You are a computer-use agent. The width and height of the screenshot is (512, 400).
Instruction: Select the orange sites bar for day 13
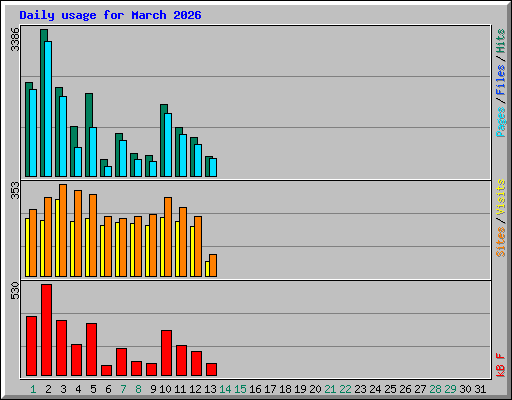[x=213, y=266]
